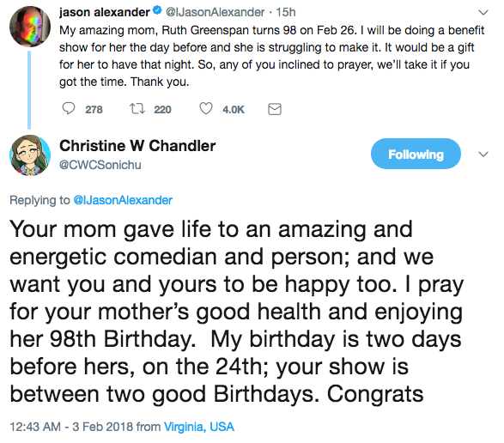Expand the chevron menu on jason alexander's tweet

click(x=483, y=13)
